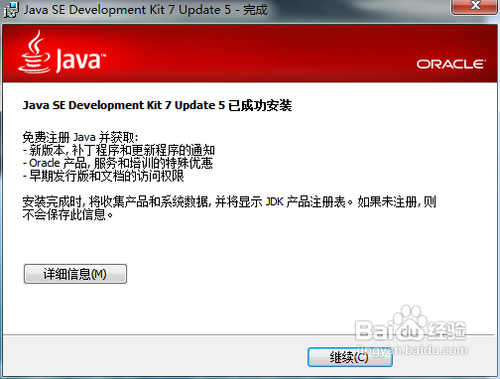Viewport: 500px width, 379px height.
Task: Click paragraph starting '安装完成时, 将收集产品和系统数据'
Action: (229, 208)
